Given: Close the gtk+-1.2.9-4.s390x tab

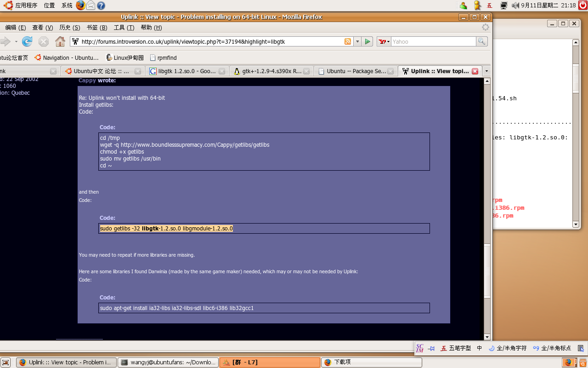Looking at the screenshot, I should coord(306,71).
